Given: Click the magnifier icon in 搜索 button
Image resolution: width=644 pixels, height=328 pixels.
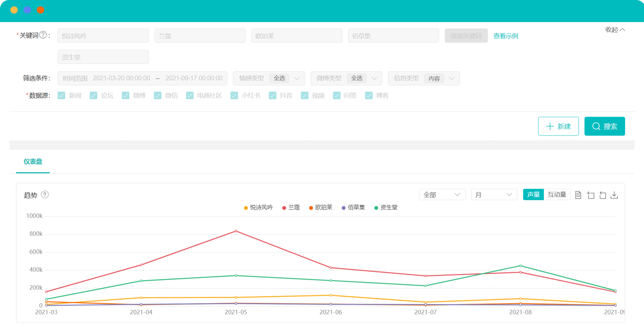Looking at the screenshot, I should click(x=596, y=126).
